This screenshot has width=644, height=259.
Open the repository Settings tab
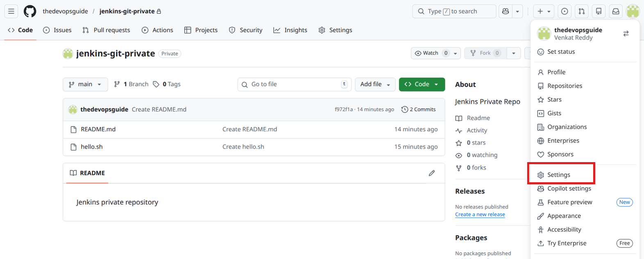(x=336, y=30)
